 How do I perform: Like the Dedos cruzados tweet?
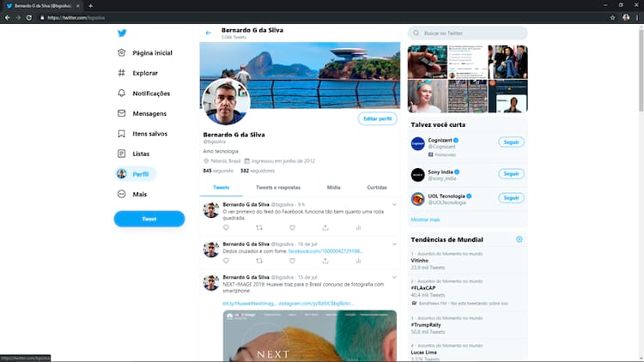[x=292, y=261]
